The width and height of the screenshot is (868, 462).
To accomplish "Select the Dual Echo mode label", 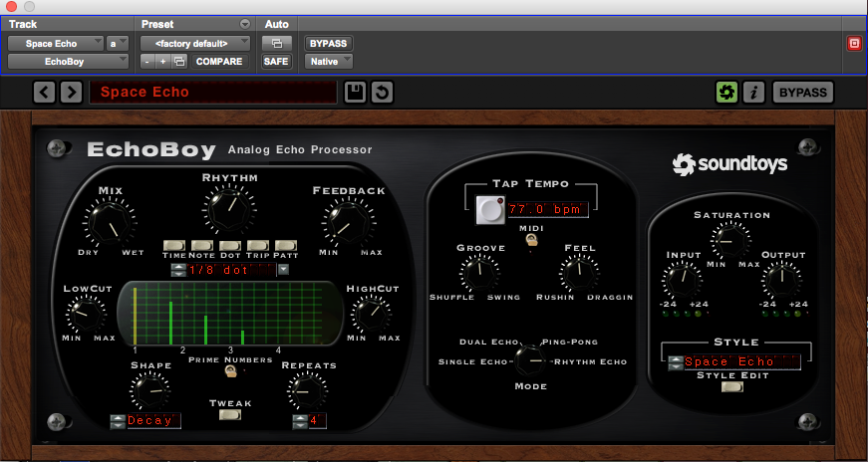I will pyautogui.click(x=488, y=342).
